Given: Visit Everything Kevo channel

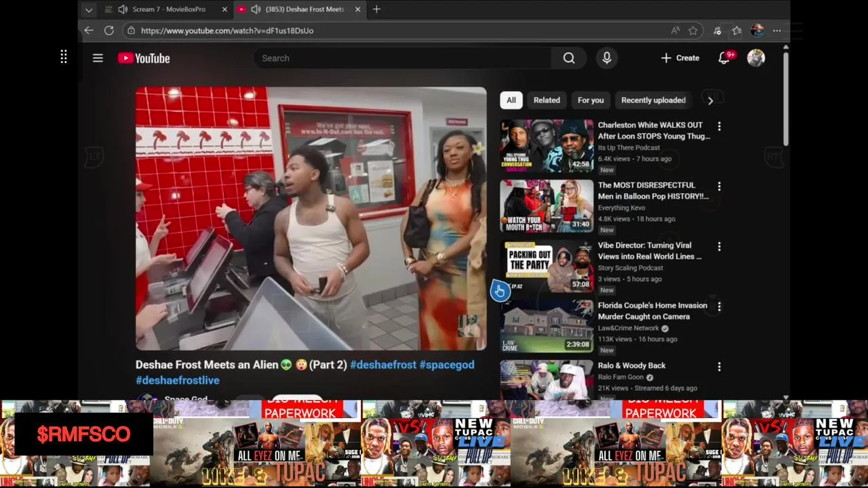Looking at the screenshot, I should (x=621, y=208).
